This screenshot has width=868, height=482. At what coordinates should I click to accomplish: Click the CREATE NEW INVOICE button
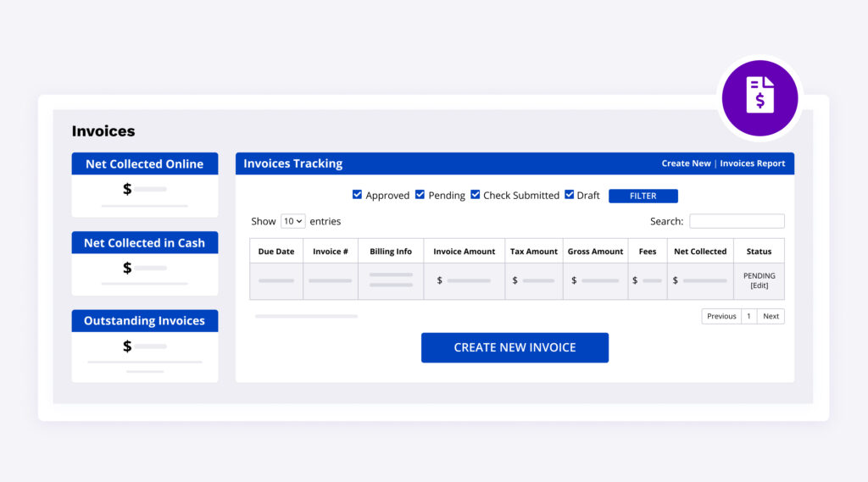click(x=515, y=347)
